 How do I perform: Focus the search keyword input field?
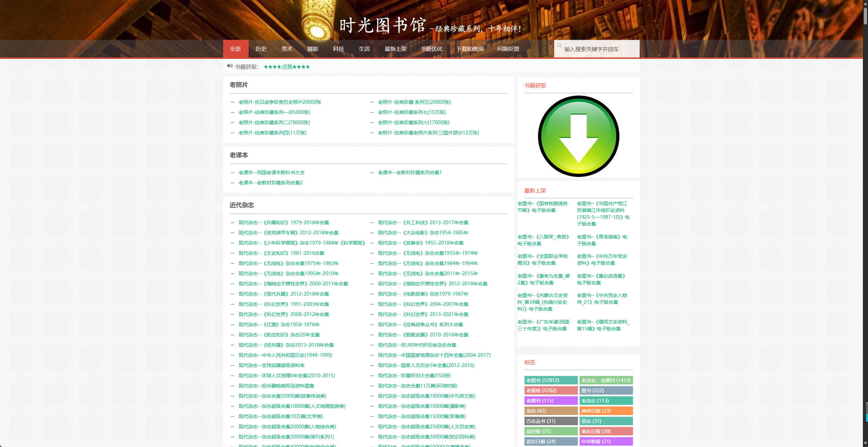point(597,49)
